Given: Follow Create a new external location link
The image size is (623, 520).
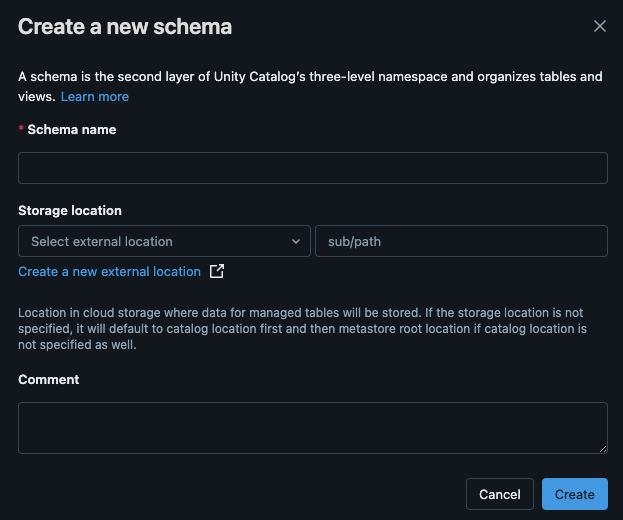Looking at the screenshot, I should tap(109, 272).
